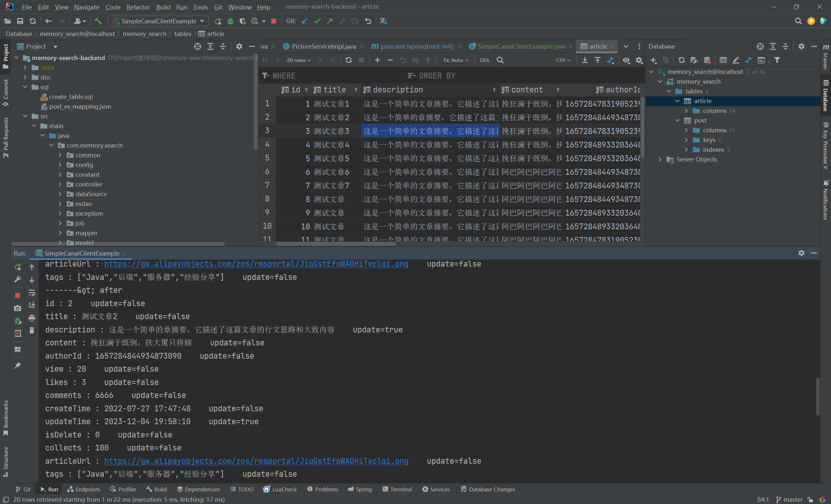The width and height of the screenshot is (831, 504).
Task: Open the SimpleCanalClientExample run configuration dropdown
Action: pos(158,21)
